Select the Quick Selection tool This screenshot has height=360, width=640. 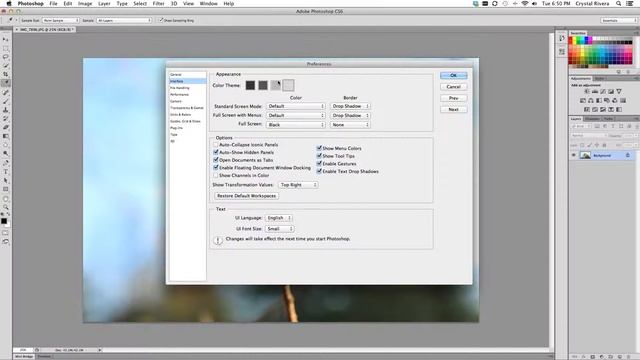[x=5, y=65]
